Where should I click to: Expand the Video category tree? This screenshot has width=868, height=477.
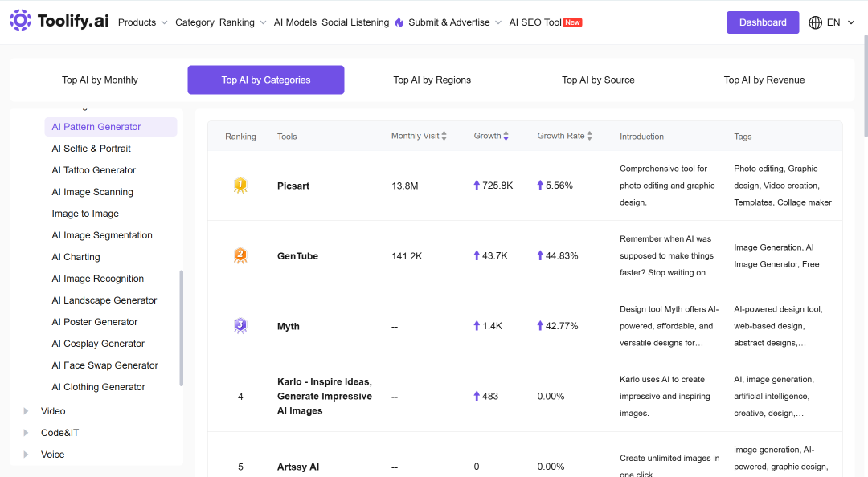pyautogui.click(x=26, y=411)
